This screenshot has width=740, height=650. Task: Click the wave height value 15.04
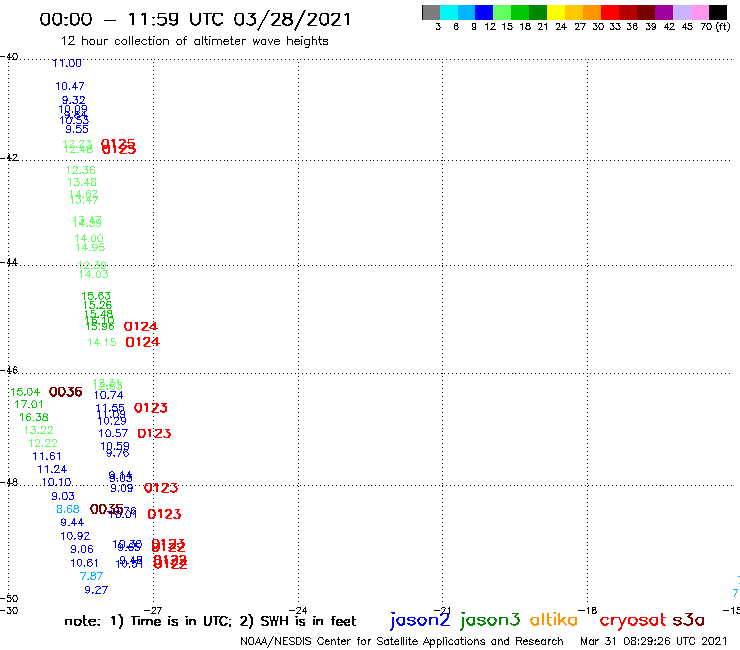pyautogui.click(x=25, y=392)
